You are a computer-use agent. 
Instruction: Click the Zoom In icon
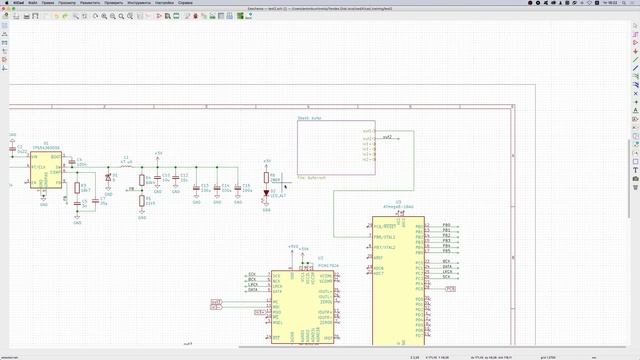(104, 16)
